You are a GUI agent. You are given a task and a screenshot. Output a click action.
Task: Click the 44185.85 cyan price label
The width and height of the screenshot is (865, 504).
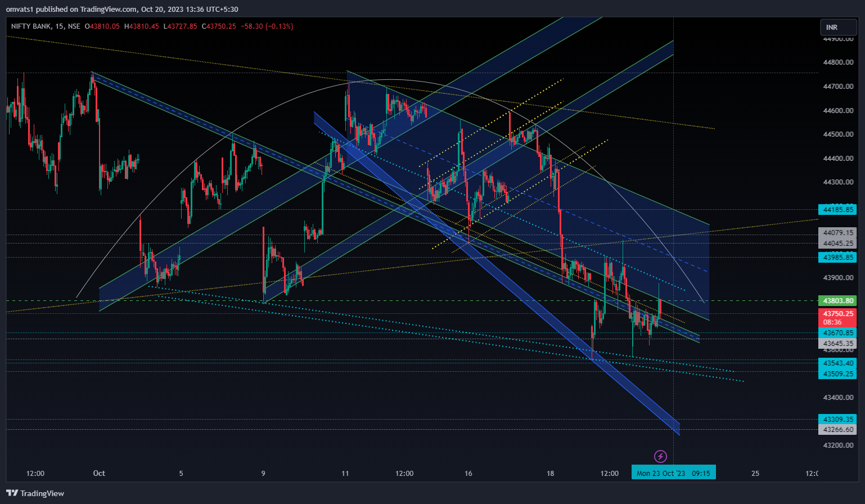[837, 210]
